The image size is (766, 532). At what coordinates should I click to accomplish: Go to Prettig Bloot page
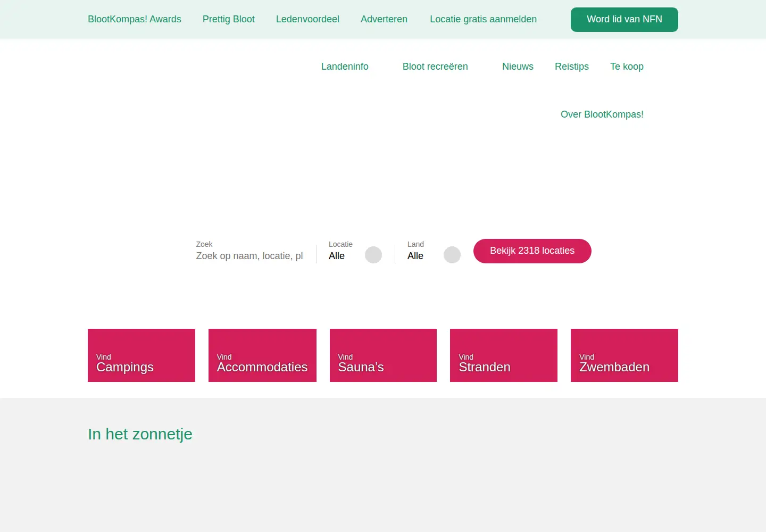(229, 19)
